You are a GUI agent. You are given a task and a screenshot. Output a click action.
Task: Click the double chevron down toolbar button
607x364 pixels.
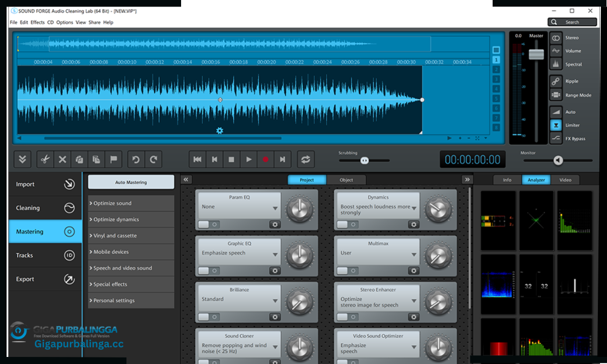point(22,159)
